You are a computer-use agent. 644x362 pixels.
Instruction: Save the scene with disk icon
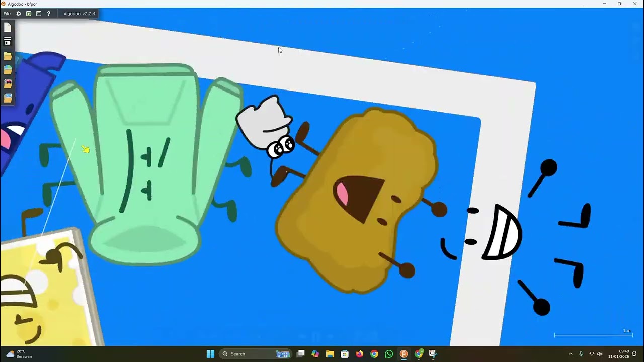click(x=8, y=42)
